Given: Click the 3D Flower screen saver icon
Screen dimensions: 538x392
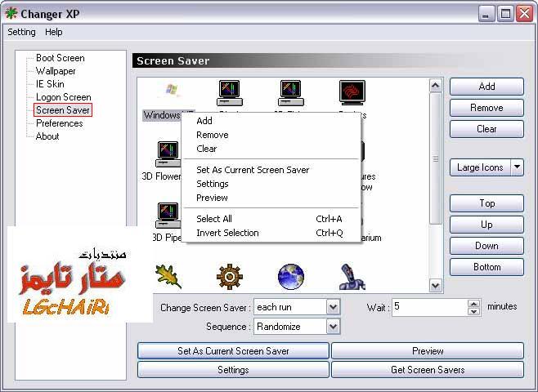Looking at the screenshot, I should coord(168,154).
